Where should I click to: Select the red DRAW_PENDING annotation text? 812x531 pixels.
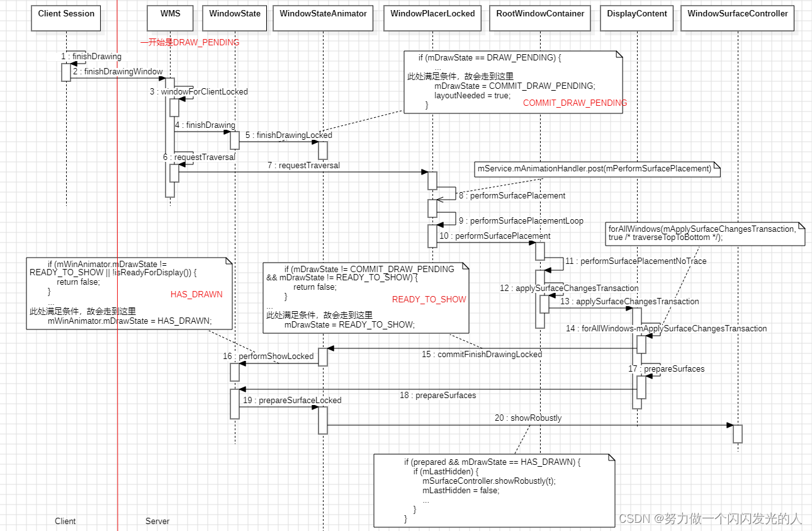[190, 42]
